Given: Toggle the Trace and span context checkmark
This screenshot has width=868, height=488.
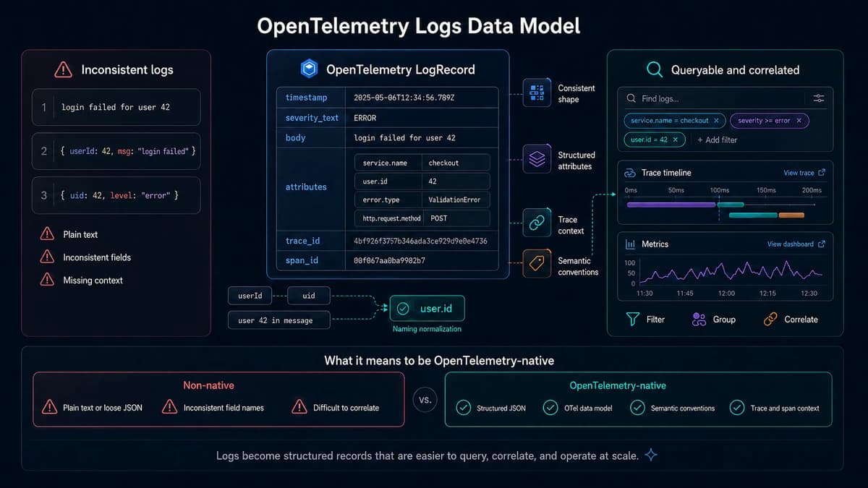Looking at the screenshot, I should pos(737,408).
